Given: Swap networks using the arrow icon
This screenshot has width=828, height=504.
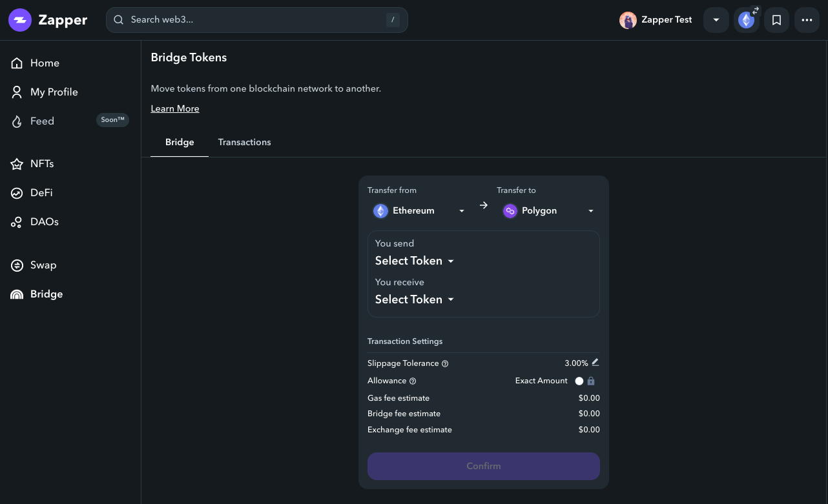Looking at the screenshot, I should (x=483, y=205).
